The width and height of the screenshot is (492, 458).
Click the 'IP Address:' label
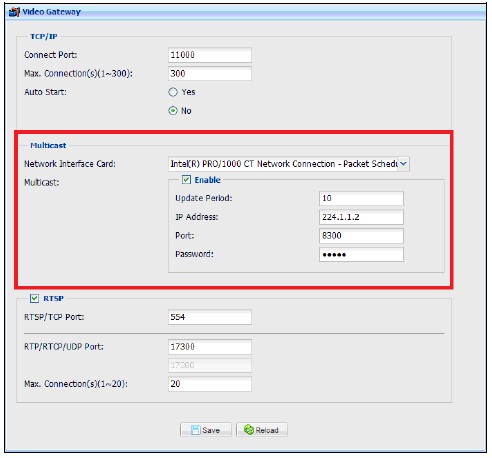pyautogui.click(x=197, y=217)
